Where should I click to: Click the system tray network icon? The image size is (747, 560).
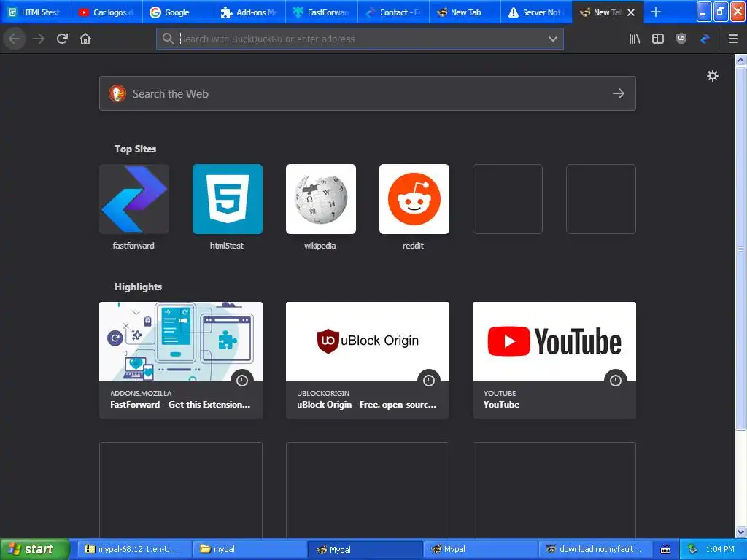click(693, 549)
